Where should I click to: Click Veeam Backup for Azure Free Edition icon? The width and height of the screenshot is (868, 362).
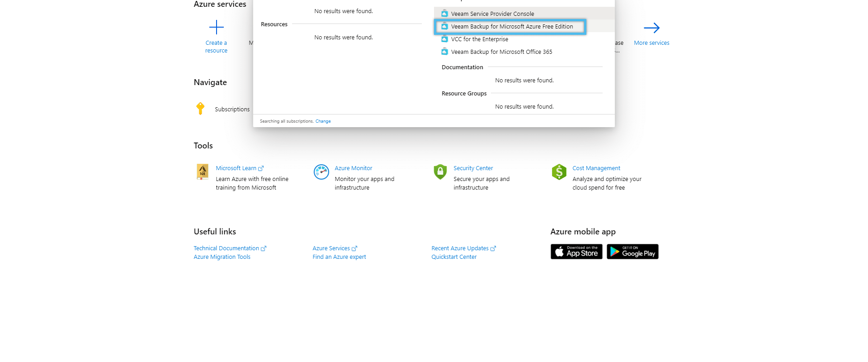[x=445, y=26]
